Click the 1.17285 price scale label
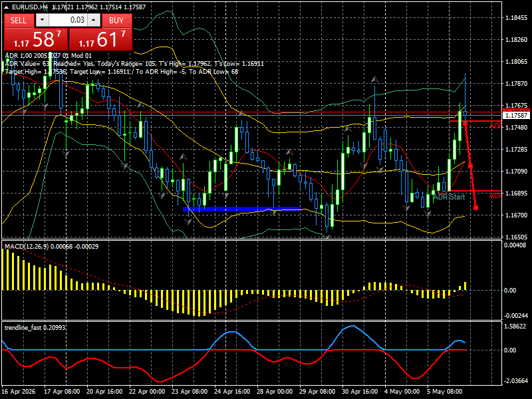Screen dimensions: 532x399 pyautogui.click(x=516, y=149)
